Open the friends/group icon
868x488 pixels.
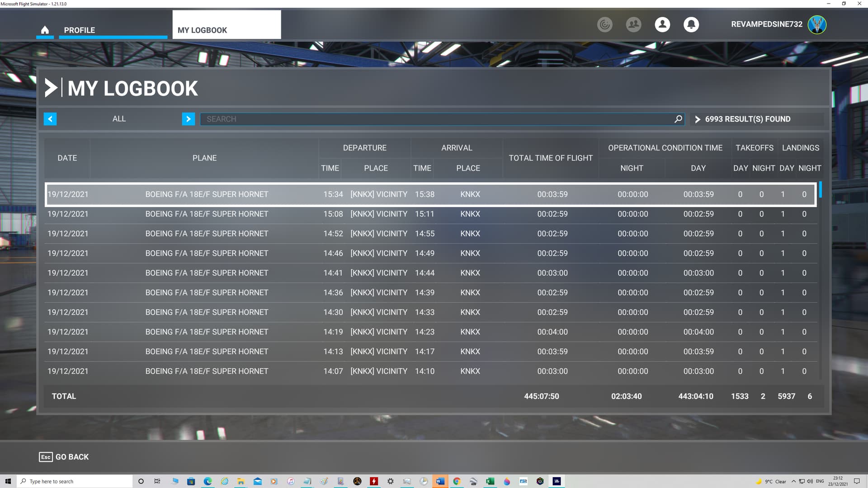(633, 25)
